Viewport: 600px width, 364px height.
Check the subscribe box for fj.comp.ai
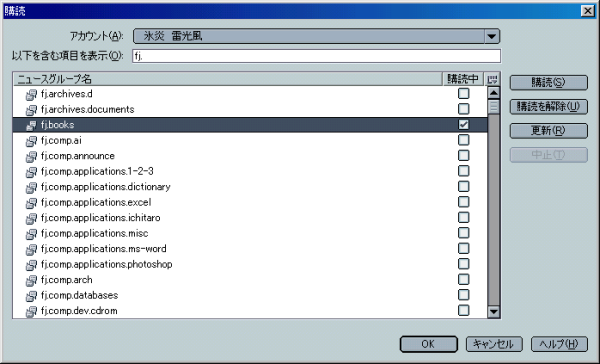463,140
